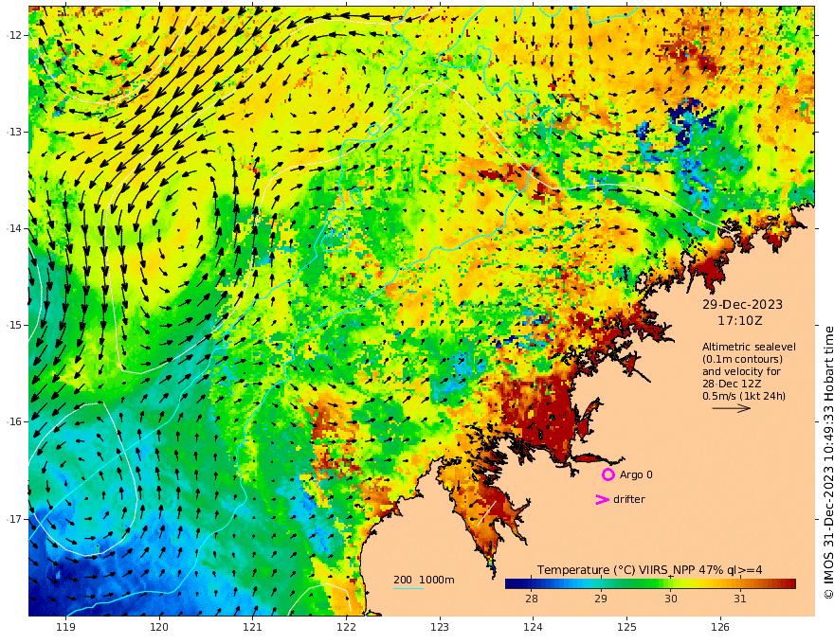Click latitude axis label -12
834x644 pixels.
coord(14,35)
